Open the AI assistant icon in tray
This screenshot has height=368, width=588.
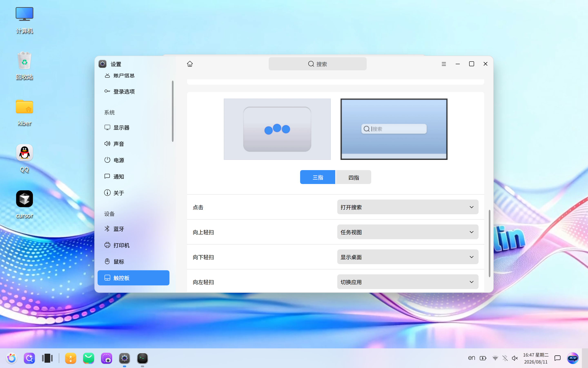[x=573, y=358]
